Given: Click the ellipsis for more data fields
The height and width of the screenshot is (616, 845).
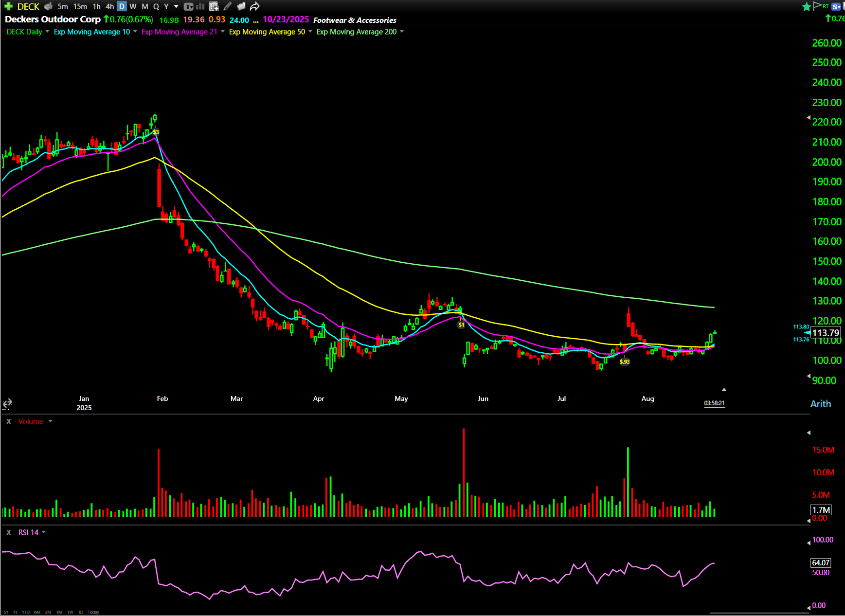Looking at the screenshot, I should point(256,21).
